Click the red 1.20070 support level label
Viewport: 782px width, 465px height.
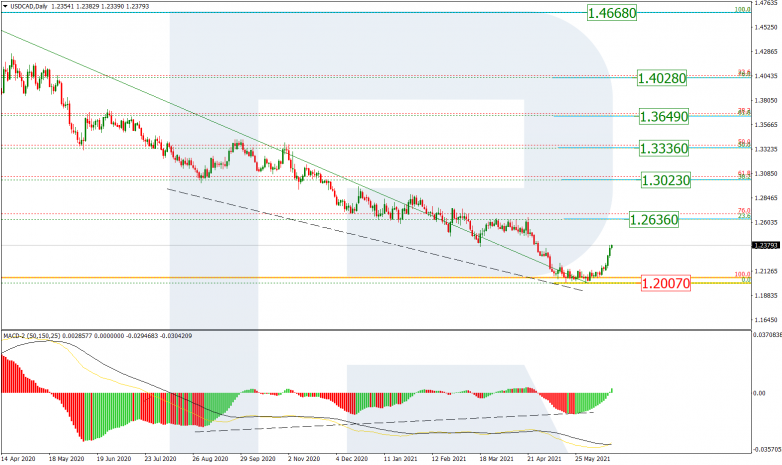666,283
